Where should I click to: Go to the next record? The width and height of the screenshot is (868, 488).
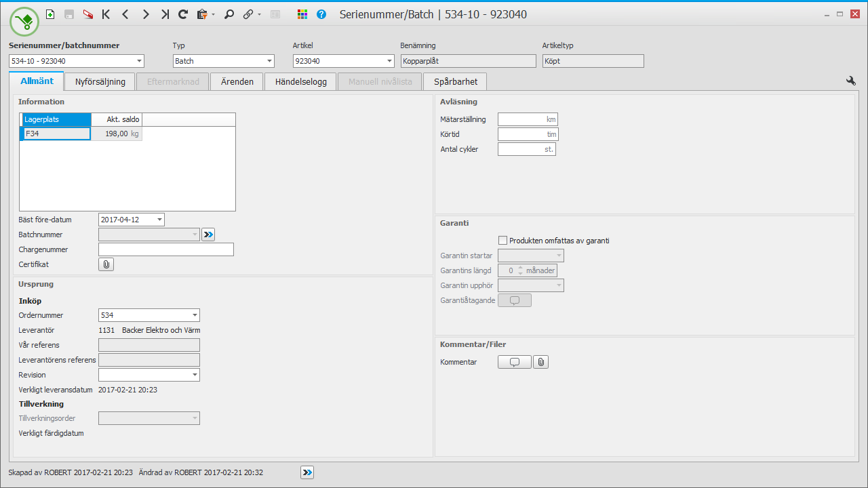pos(145,14)
